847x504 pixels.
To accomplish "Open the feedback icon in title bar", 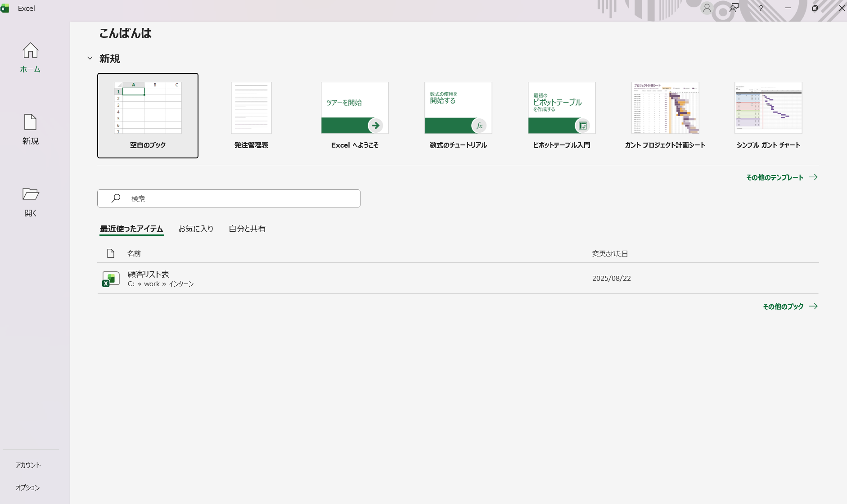I will click(x=734, y=8).
